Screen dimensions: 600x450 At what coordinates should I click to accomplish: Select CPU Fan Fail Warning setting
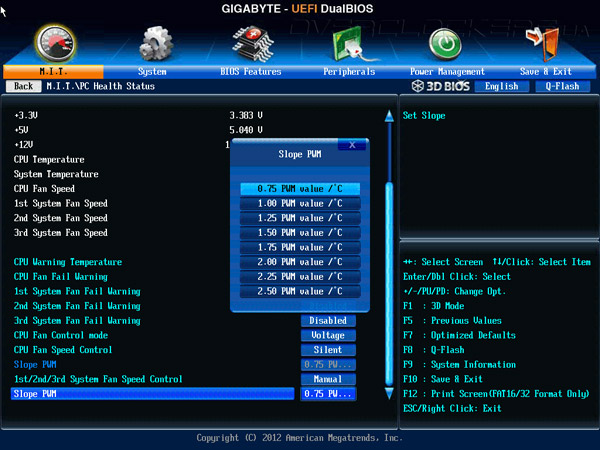tap(60, 277)
